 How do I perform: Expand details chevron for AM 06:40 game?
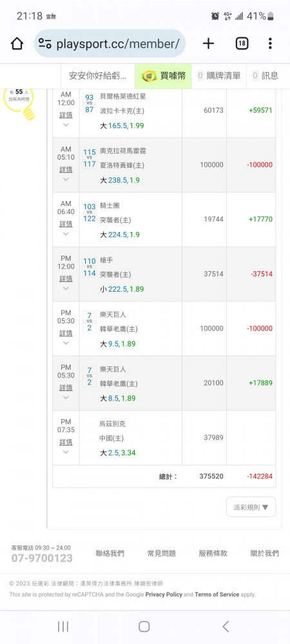66,234
